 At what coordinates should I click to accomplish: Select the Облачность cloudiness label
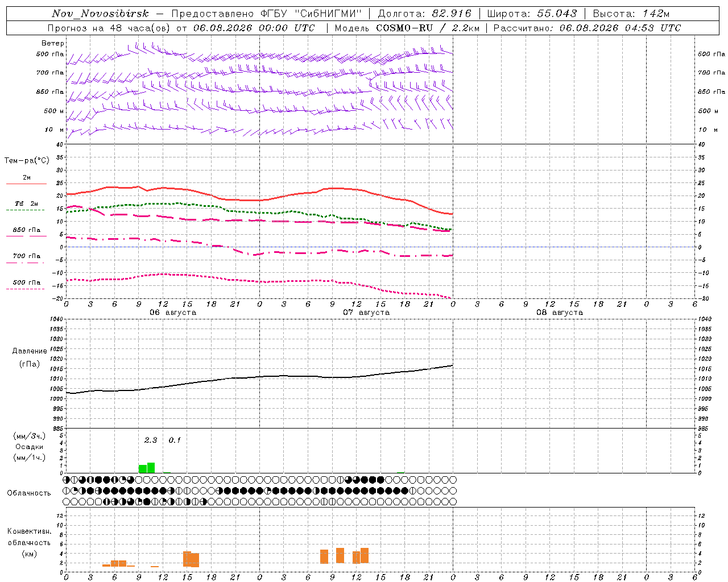coord(29,493)
